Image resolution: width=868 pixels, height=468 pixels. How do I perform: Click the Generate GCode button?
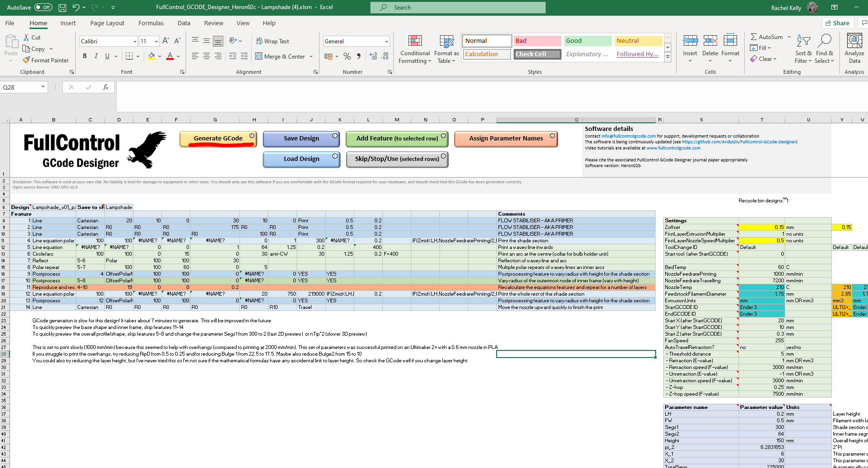(x=219, y=139)
